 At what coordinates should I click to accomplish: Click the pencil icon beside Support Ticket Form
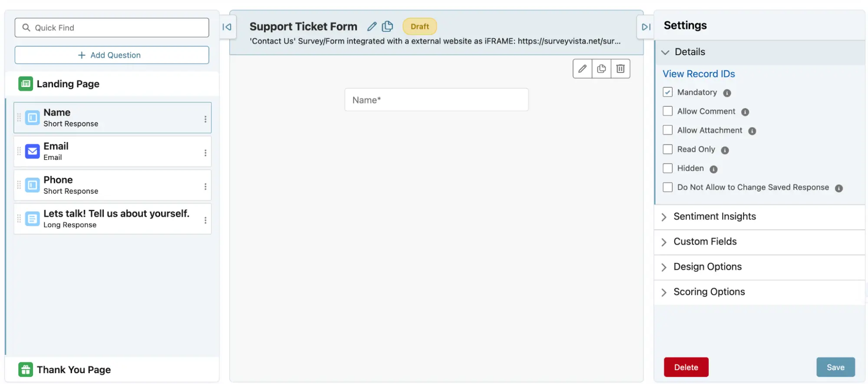click(x=372, y=26)
